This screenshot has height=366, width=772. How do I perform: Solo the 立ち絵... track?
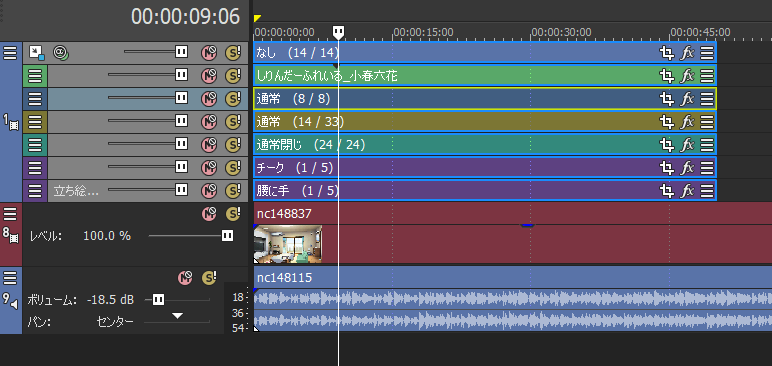(x=233, y=191)
